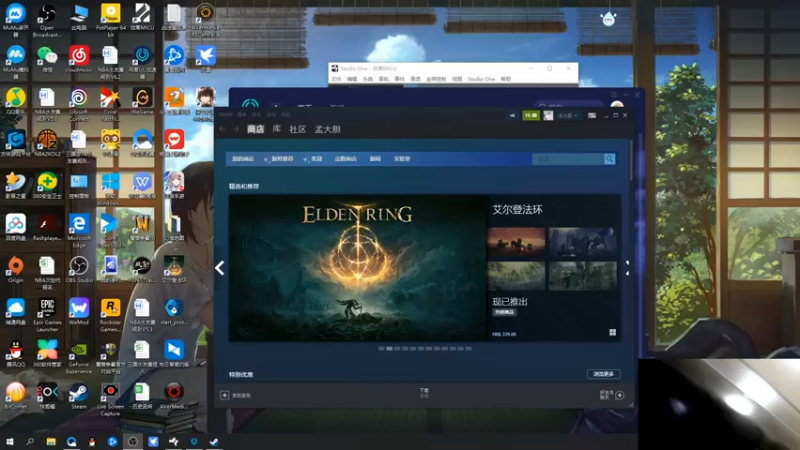Switch to Steam's 社区 tab
Screen dimensions: 800x450
[x=297, y=129]
